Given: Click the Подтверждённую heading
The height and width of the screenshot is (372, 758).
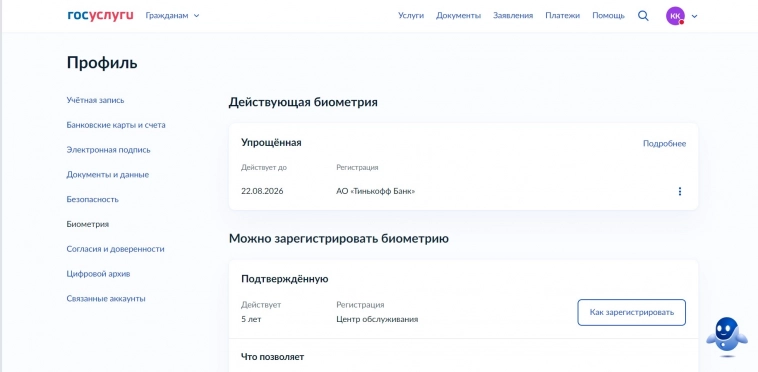Looking at the screenshot, I should coord(285,279).
